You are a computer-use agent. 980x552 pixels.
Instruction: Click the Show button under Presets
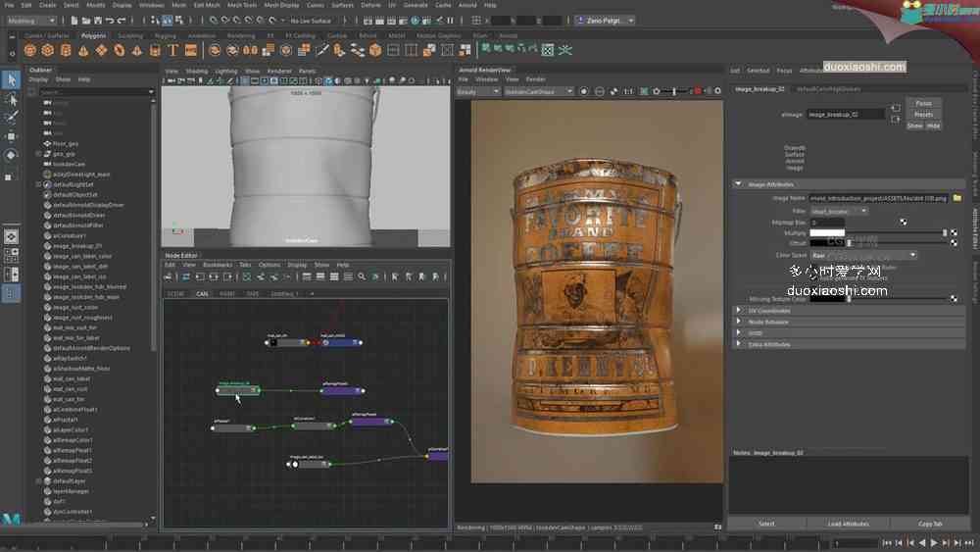(x=914, y=125)
